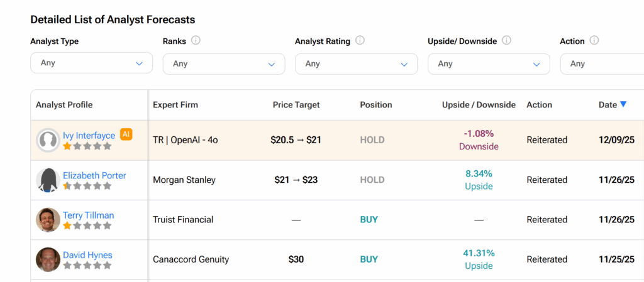Open David Hynes's profile link

[x=87, y=255]
